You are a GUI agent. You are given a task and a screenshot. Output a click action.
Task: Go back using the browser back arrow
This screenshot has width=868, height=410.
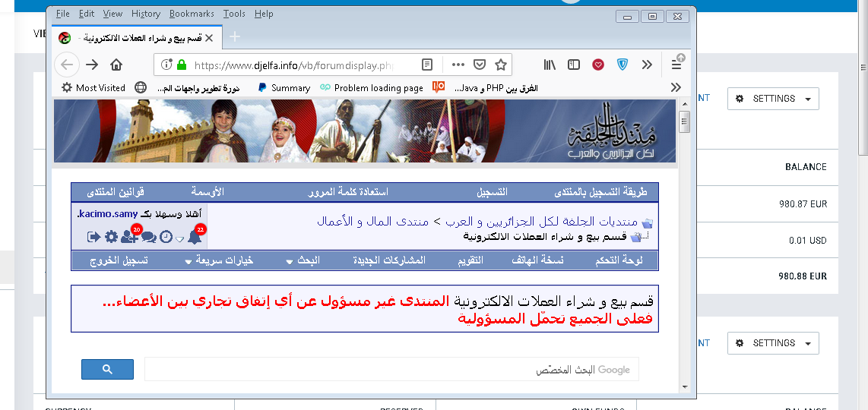click(x=66, y=65)
